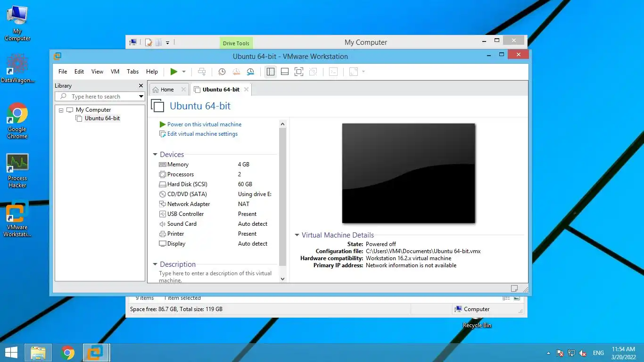Open the Snapshot Manager toolbar icon

[250, 72]
